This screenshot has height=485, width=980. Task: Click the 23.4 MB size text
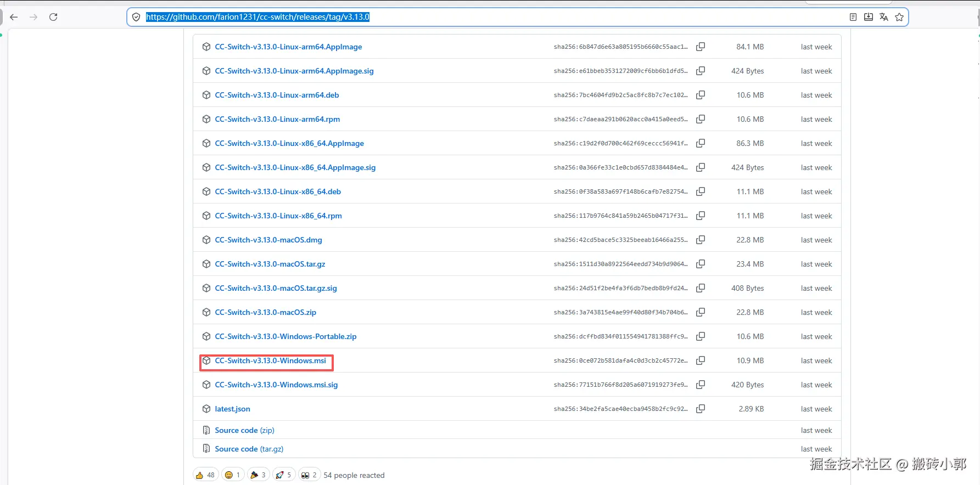click(750, 264)
